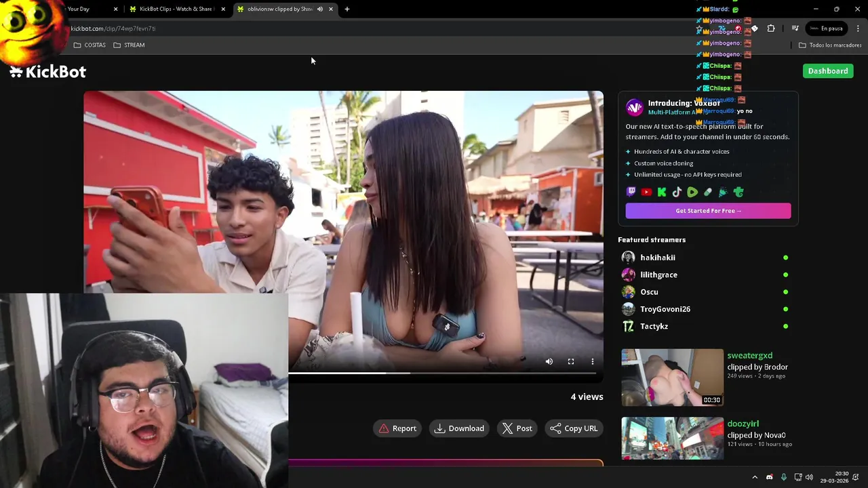
Task: Open Todos los marcadores folder
Action: pyautogui.click(x=830, y=45)
